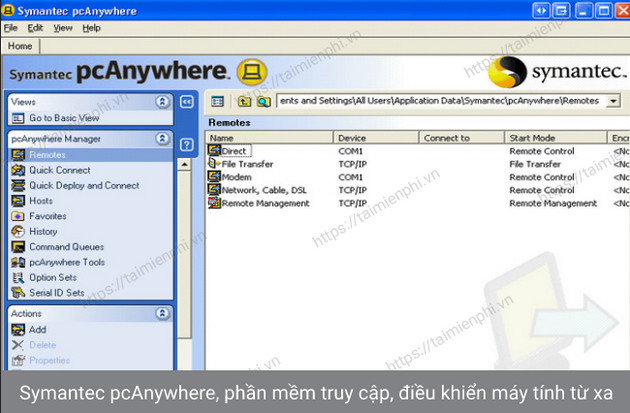The image size is (630, 413).
Task: Collapse the pcAnywhere Manager panel
Action: pos(162,139)
